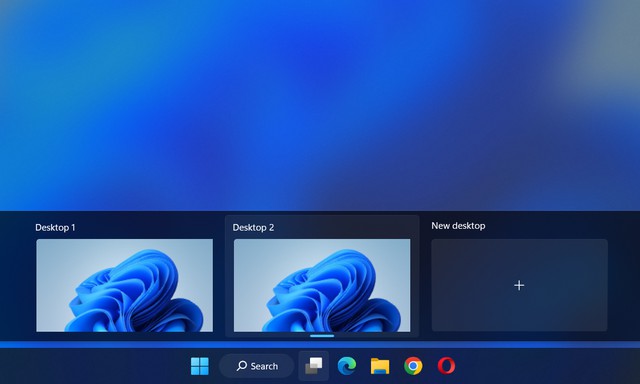
Task: Open File Explorer from taskbar
Action: (380, 366)
